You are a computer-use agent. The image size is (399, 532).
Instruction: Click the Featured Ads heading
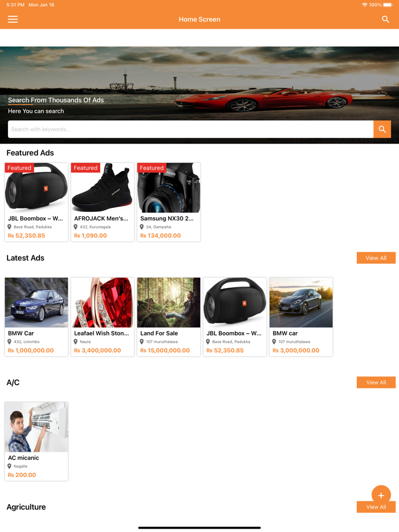(x=30, y=153)
